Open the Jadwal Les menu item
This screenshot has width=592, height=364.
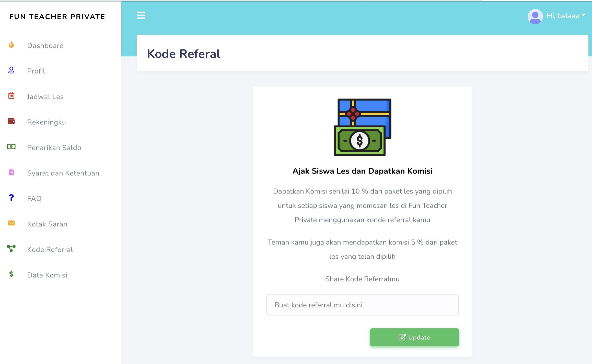[45, 96]
